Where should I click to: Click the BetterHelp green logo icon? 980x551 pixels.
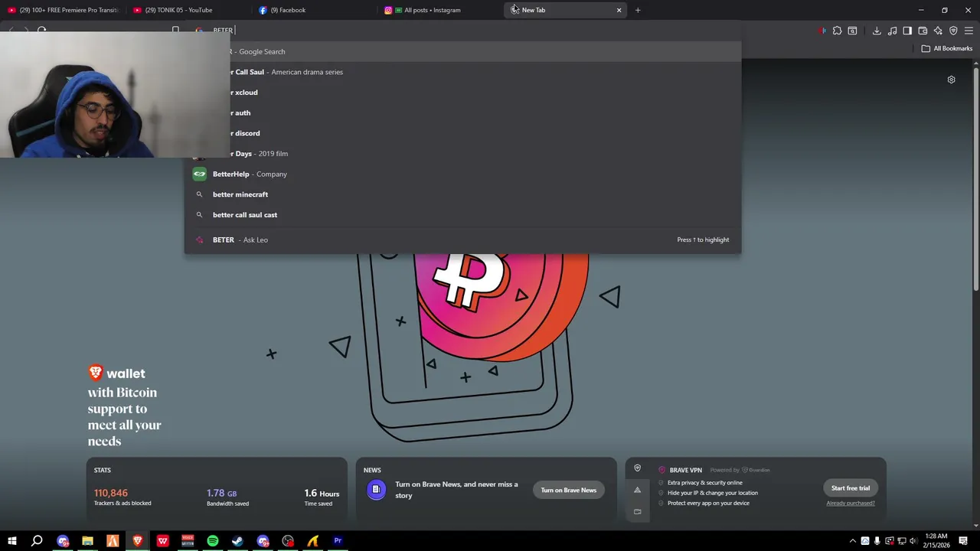coord(199,174)
